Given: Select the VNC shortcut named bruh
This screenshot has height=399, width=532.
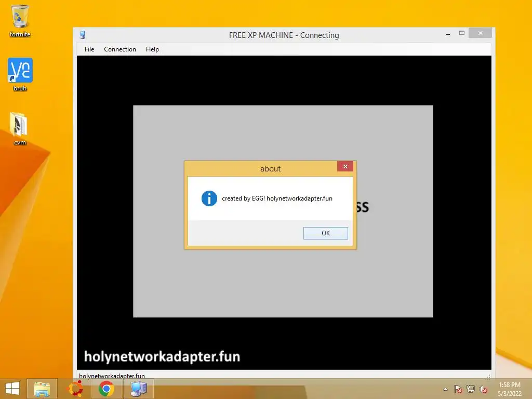Looking at the screenshot, I should click(x=20, y=75).
